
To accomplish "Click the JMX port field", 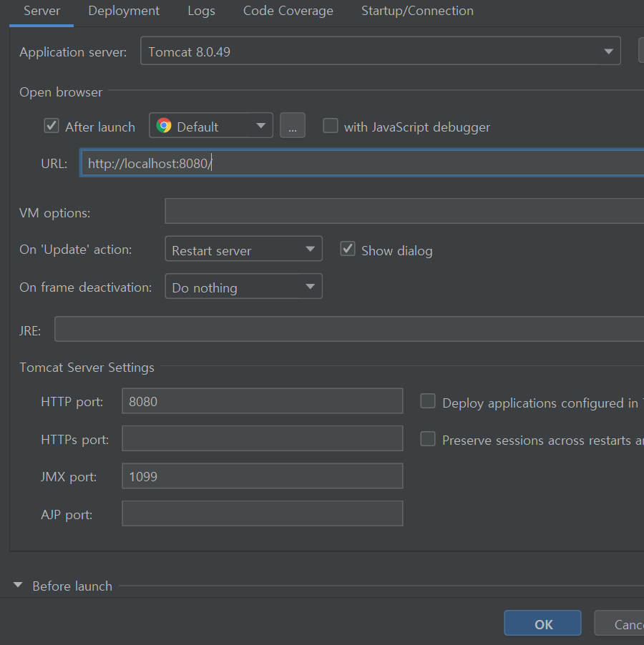I will (263, 476).
